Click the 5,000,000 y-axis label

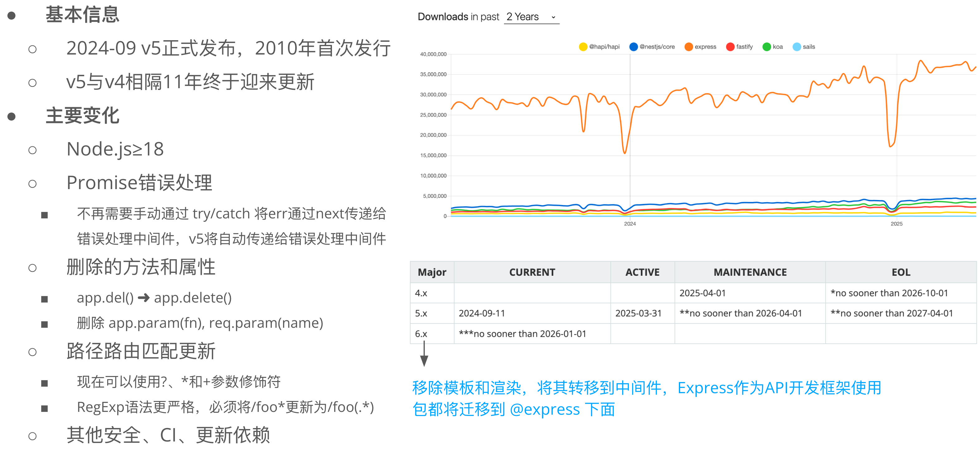(435, 196)
